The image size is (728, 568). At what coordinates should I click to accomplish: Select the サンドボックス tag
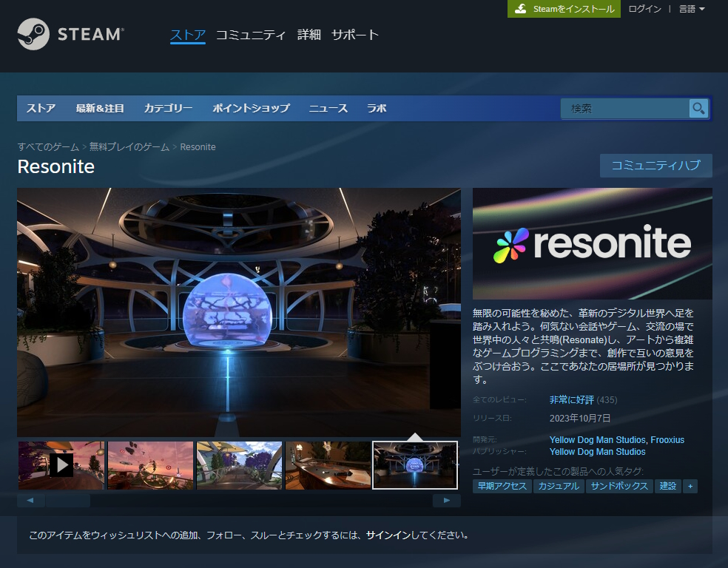tap(620, 486)
